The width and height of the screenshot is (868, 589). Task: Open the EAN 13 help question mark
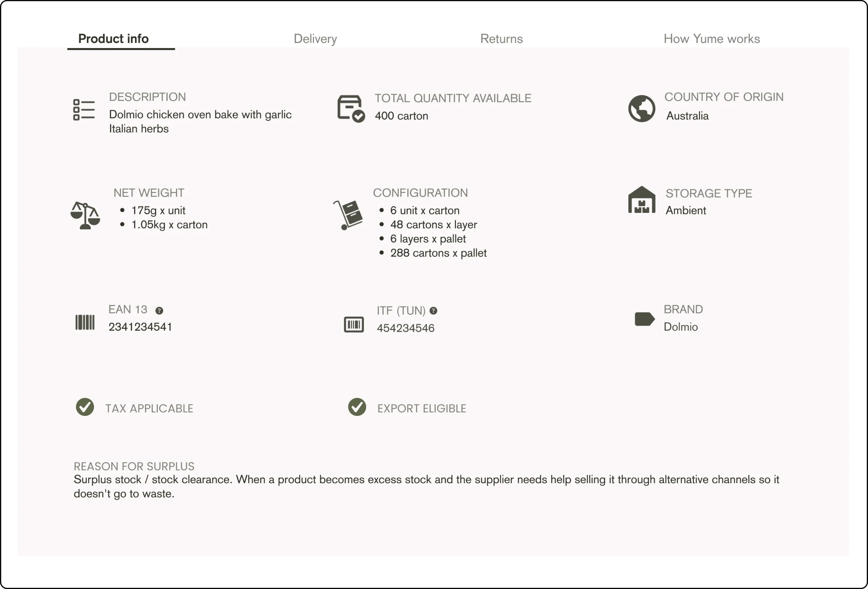(159, 310)
